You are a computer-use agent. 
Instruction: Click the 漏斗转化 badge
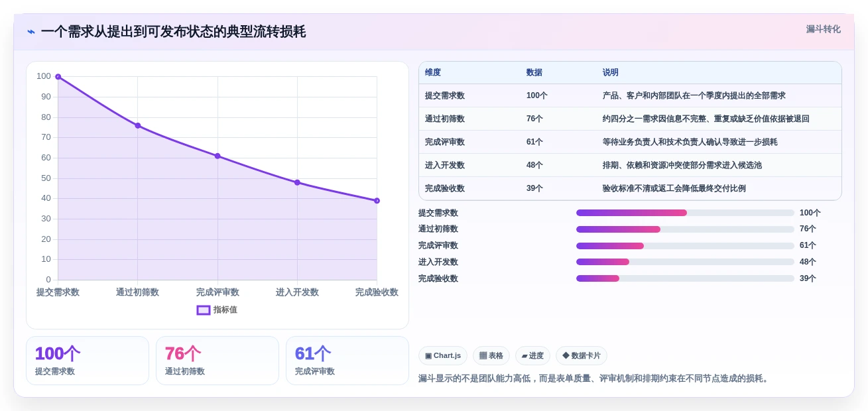823,29
